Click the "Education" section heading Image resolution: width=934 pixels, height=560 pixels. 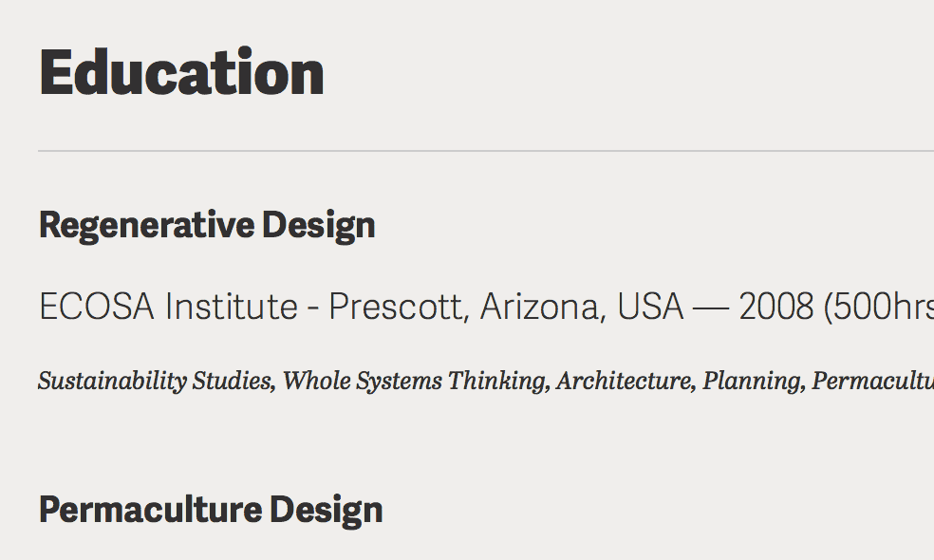pyautogui.click(x=181, y=74)
